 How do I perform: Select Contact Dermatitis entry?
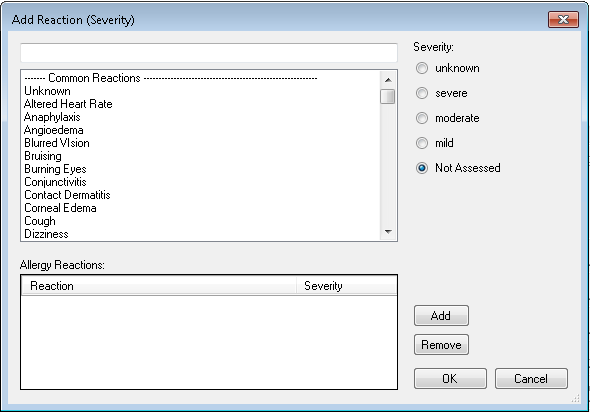(x=67, y=195)
